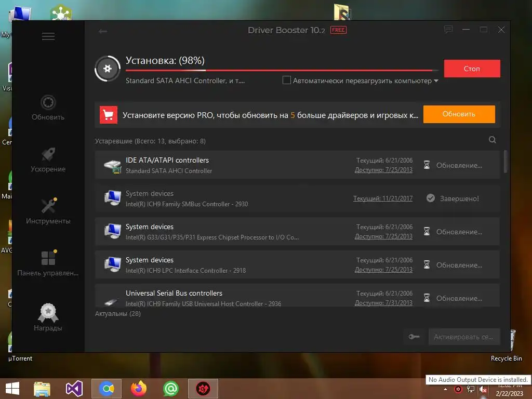
Task: Open available date link 7/31/2013 for USB controllers
Action: click(x=383, y=303)
